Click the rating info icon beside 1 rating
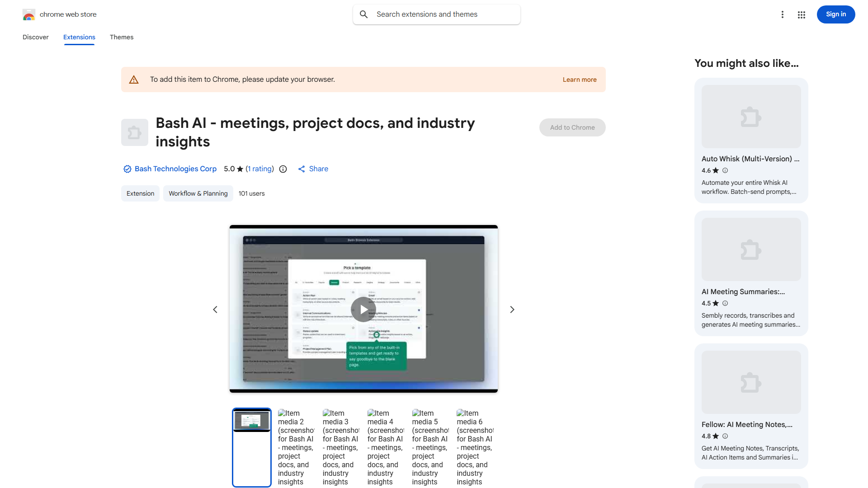 [x=283, y=169]
